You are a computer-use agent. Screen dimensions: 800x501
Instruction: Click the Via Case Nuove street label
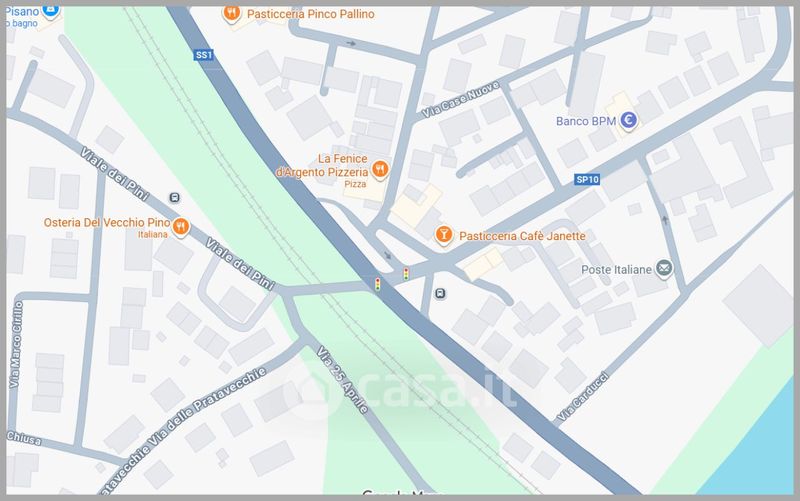460,100
